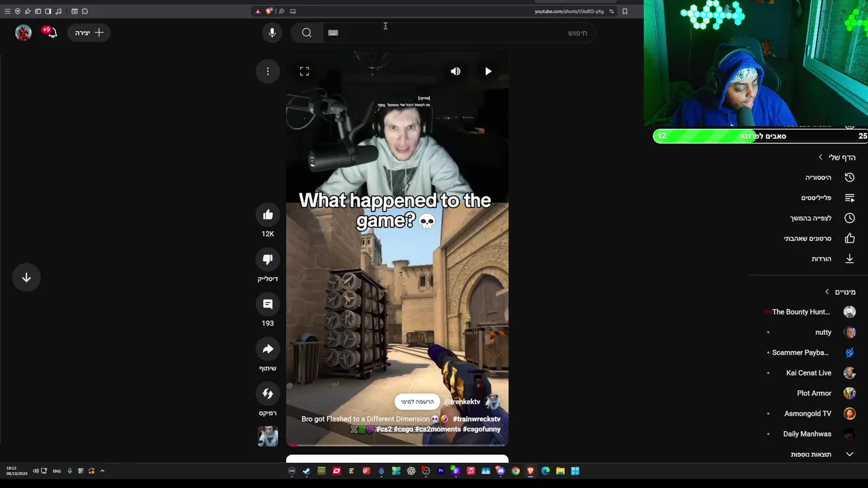Mute the Short with the speaker icon
Viewport: 868px width, 488px height.
click(x=456, y=71)
